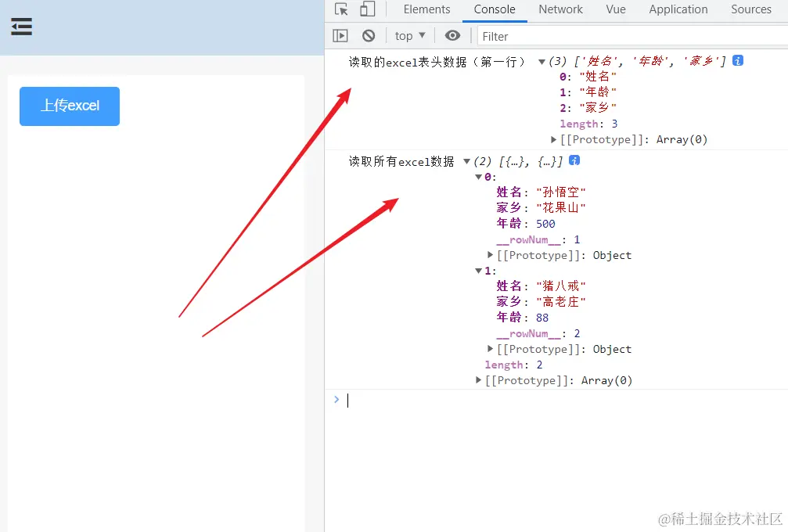This screenshot has width=788, height=532.
Task: Click the 读取所有excel数据 log message
Action: [x=401, y=161]
